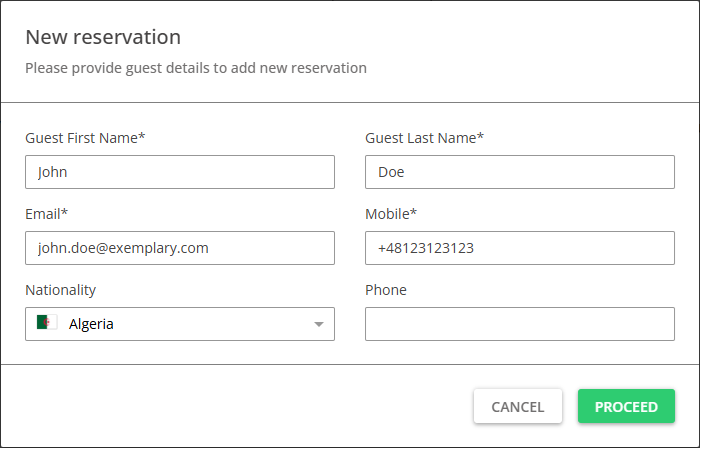Click the "New reservation" dialog title

pos(103,38)
